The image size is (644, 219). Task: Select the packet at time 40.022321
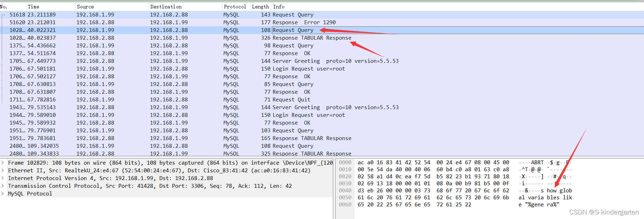[x=322, y=30]
